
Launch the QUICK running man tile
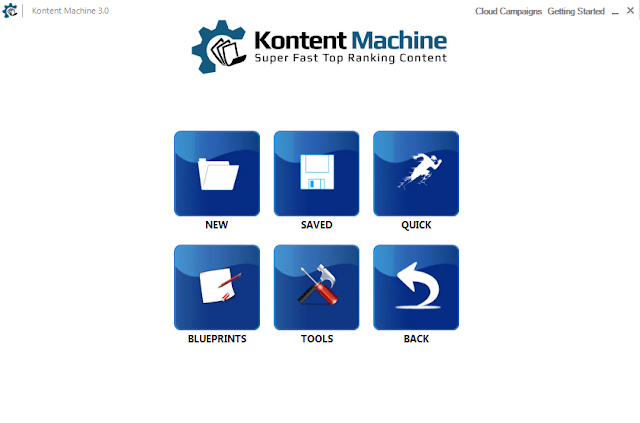416,174
